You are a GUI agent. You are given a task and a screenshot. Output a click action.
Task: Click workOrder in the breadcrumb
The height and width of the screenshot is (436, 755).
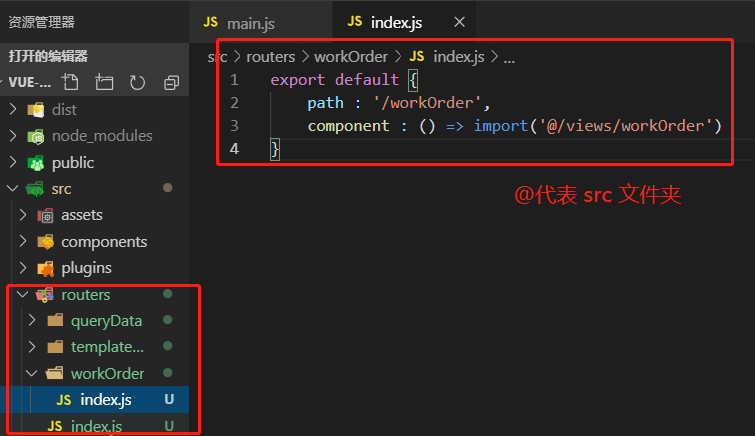click(351, 57)
